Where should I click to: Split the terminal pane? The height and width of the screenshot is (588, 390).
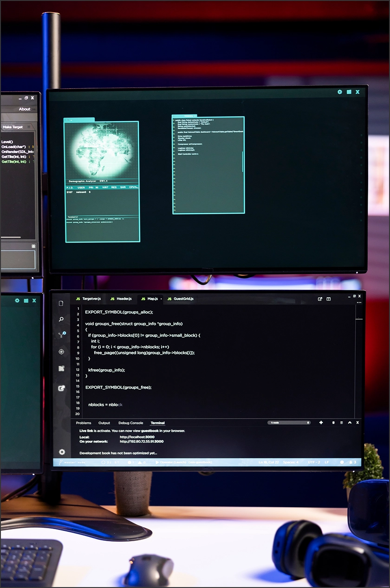[341, 423]
